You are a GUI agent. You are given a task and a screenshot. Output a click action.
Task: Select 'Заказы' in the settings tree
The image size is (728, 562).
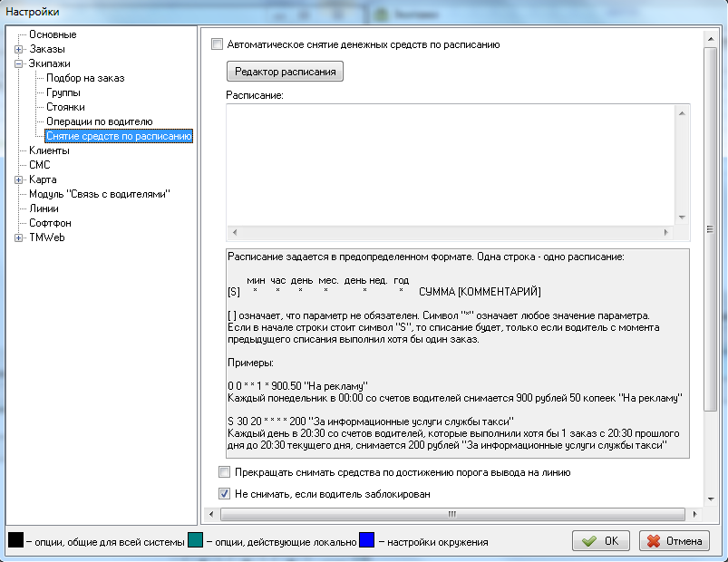[47, 49]
